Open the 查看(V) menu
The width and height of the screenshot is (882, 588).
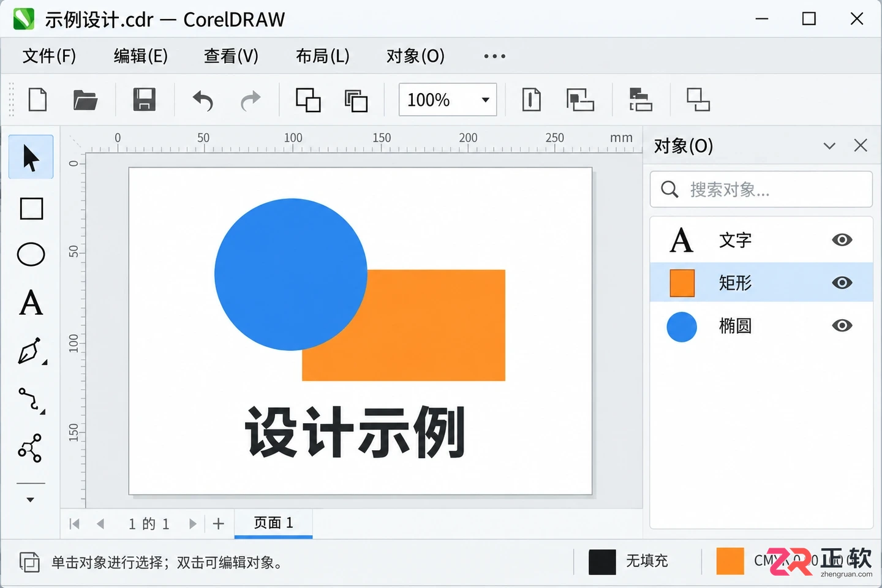pos(231,56)
